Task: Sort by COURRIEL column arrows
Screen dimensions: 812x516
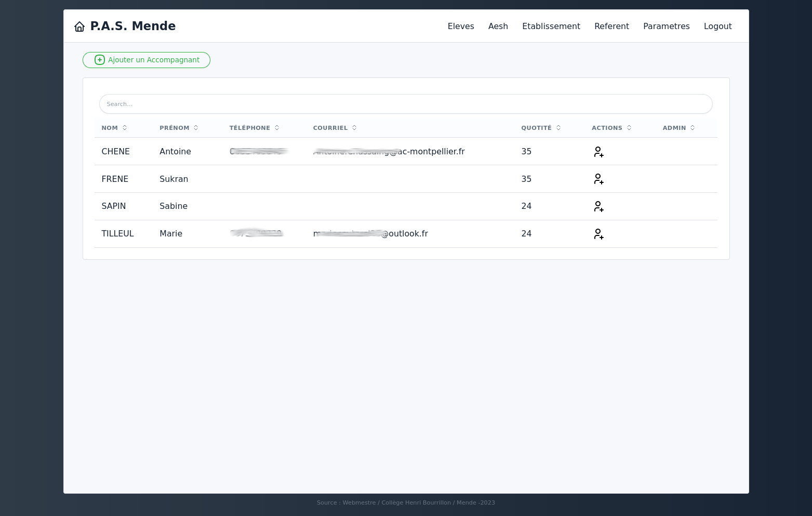Action: pyautogui.click(x=354, y=128)
